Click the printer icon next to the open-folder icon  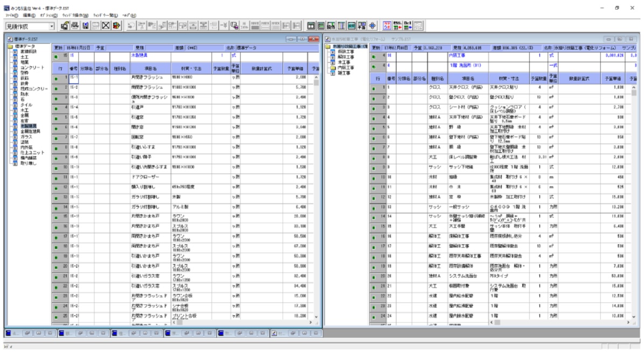[x=75, y=26]
